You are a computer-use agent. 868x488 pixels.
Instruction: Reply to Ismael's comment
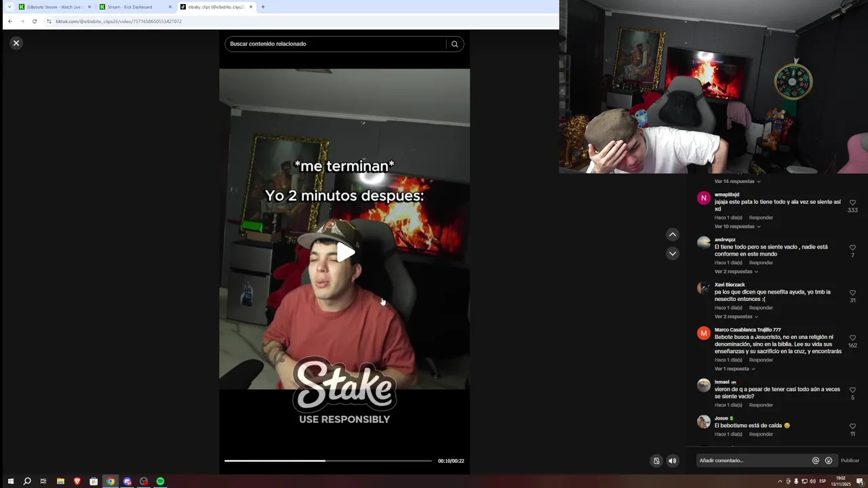(x=761, y=405)
